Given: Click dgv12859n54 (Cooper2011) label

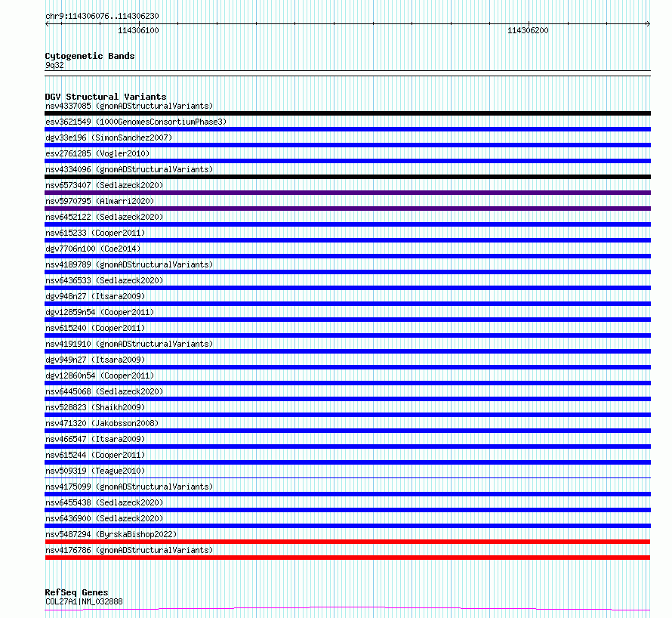Looking at the screenshot, I should click(100, 312).
